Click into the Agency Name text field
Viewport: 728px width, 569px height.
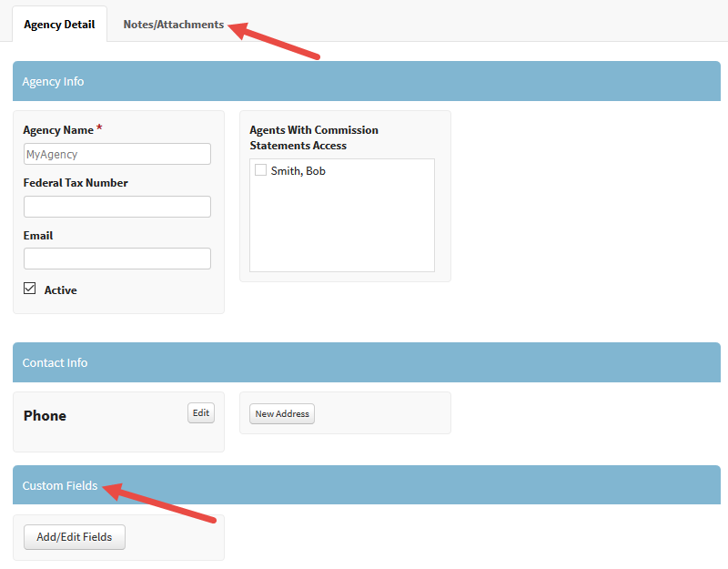pos(116,154)
